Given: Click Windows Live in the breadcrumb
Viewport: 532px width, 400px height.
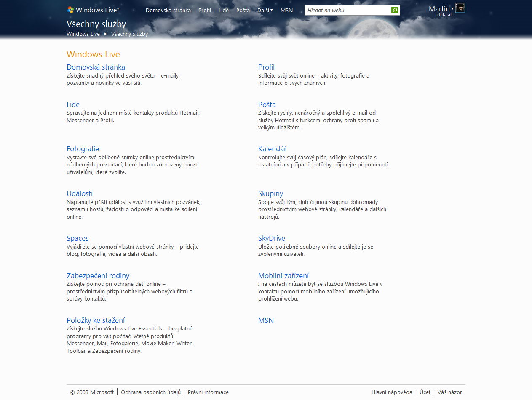Looking at the screenshot, I should coord(83,34).
